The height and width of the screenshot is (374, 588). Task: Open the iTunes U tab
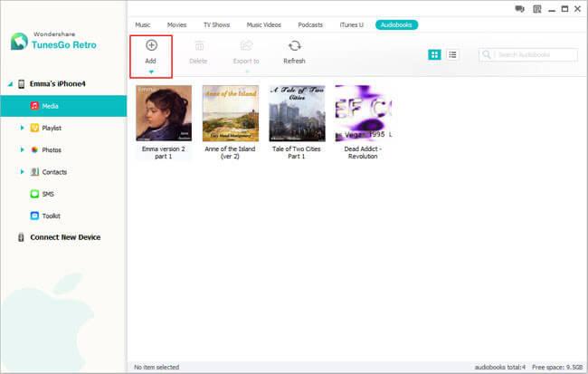pyautogui.click(x=351, y=24)
